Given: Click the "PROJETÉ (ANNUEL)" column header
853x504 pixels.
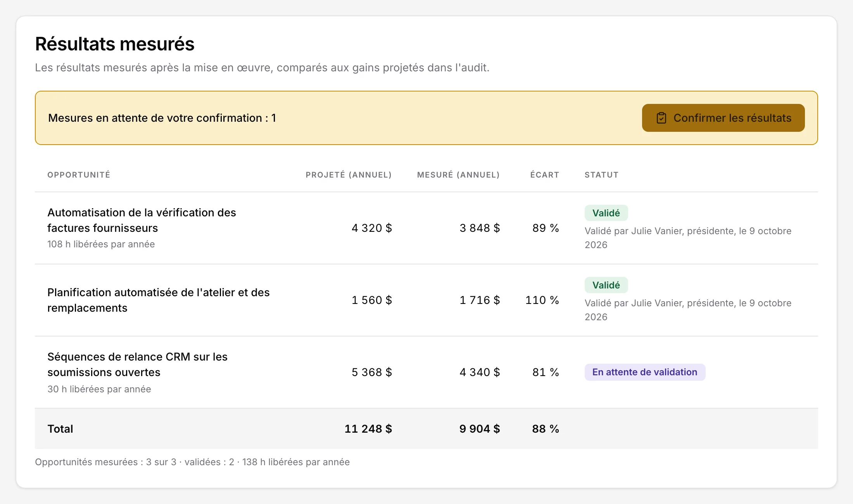Looking at the screenshot, I should [349, 175].
